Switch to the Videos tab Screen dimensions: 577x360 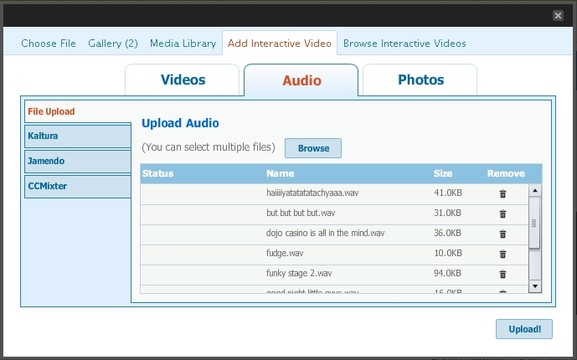tap(183, 80)
